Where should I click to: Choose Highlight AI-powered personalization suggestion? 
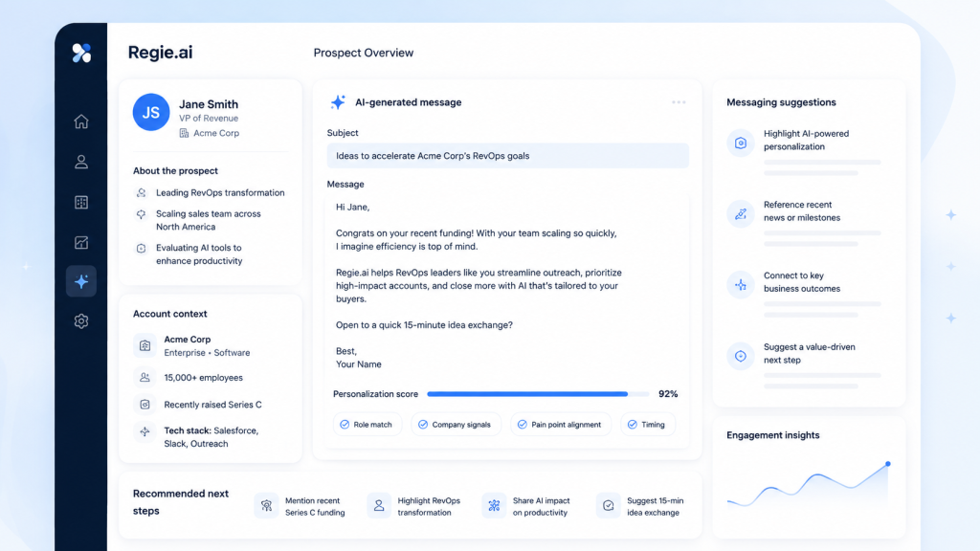(804, 150)
